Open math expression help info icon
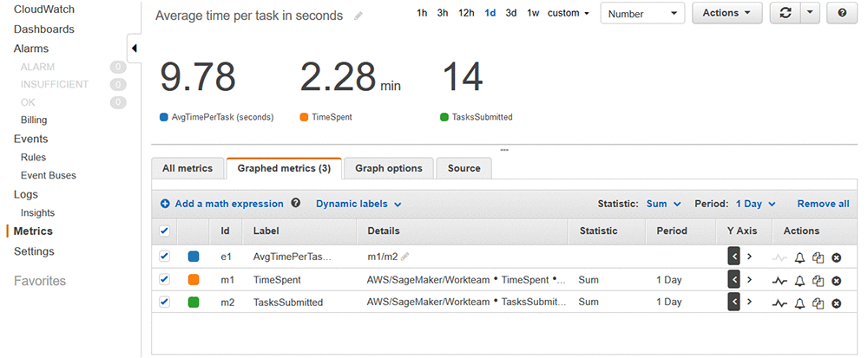The width and height of the screenshot is (868, 358). (x=296, y=204)
